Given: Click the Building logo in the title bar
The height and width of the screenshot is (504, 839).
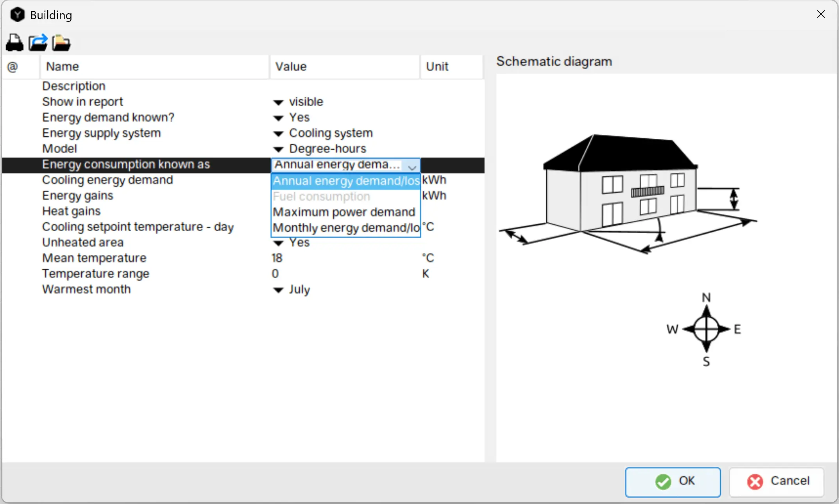Looking at the screenshot, I should coord(17,14).
